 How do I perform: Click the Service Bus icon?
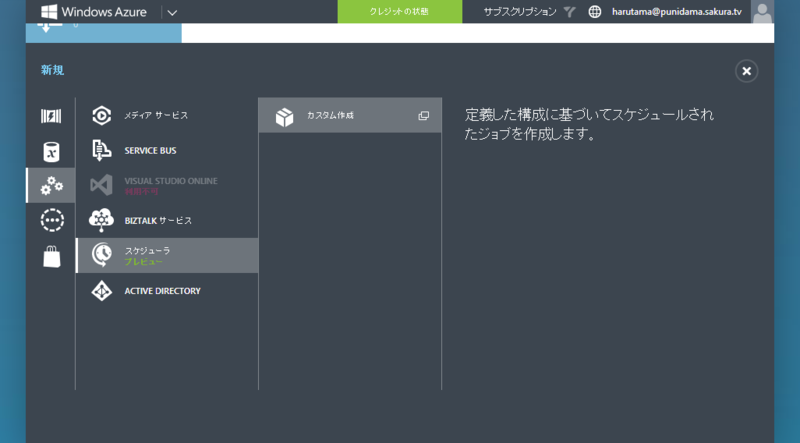(x=102, y=151)
